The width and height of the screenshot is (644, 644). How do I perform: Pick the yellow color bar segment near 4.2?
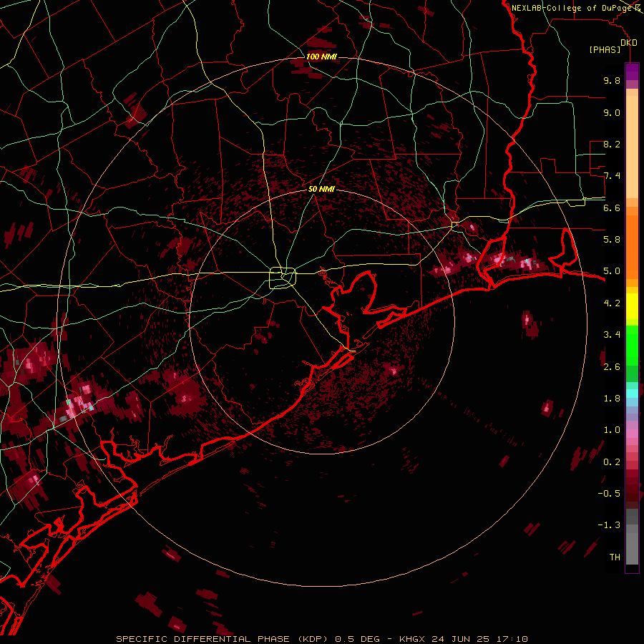tap(632, 306)
